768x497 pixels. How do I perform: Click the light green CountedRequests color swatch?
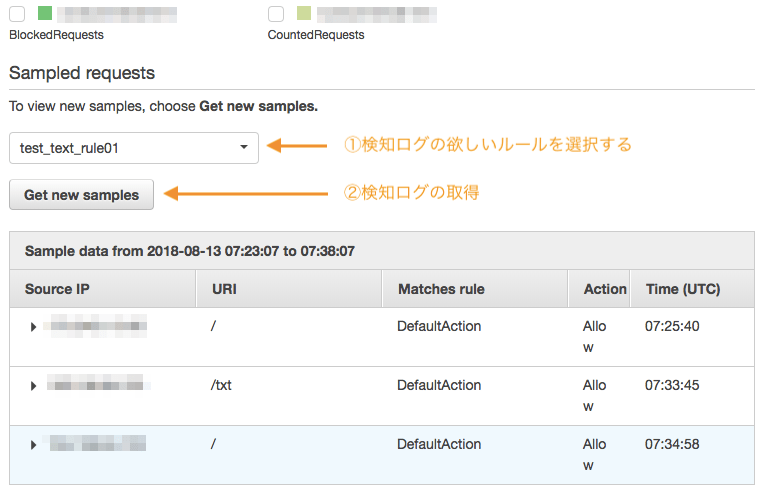tap(303, 14)
